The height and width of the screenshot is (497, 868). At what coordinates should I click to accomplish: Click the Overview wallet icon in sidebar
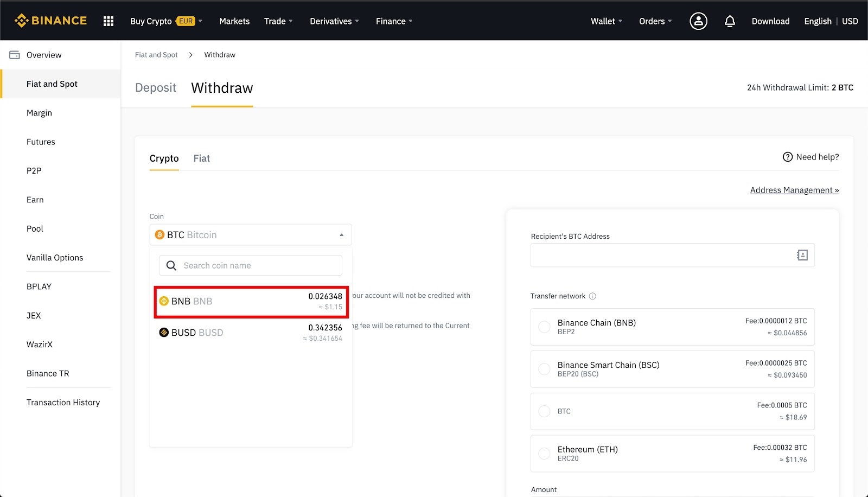(x=15, y=55)
